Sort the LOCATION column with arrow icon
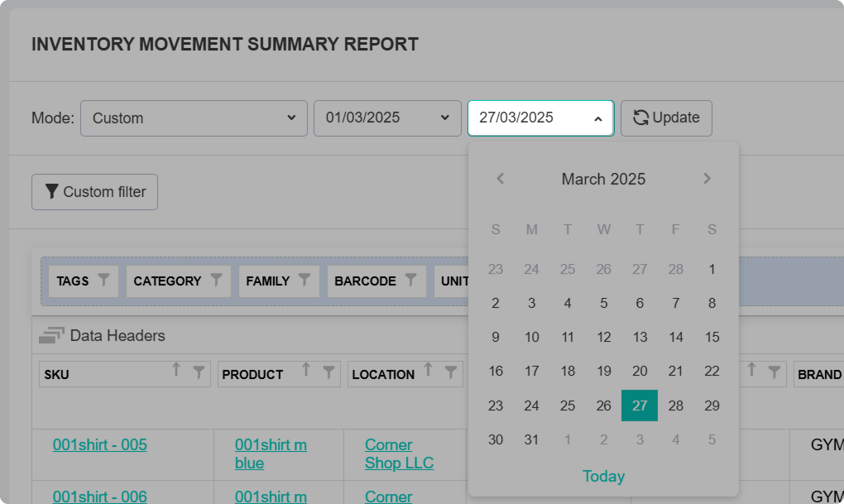844x504 pixels. click(x=428, y=371)
